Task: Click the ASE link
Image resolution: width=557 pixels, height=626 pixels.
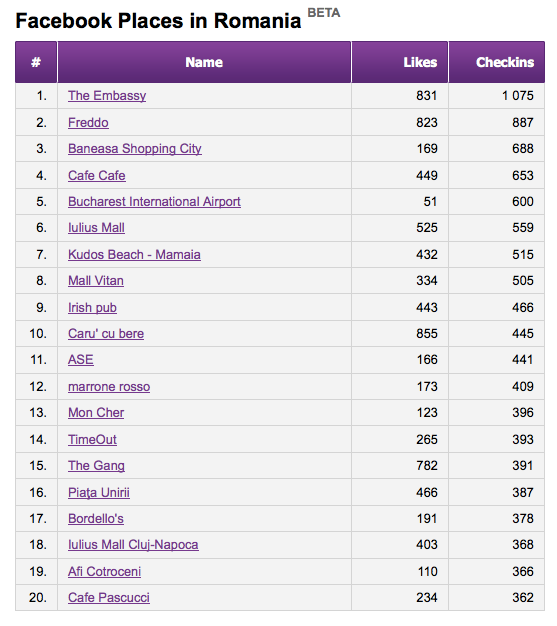Action: 81,360
